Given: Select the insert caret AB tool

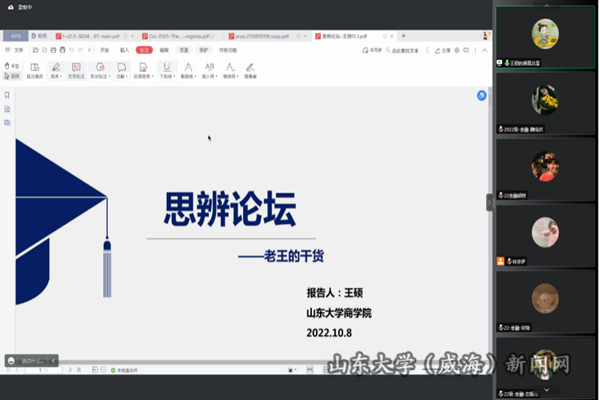Looking at the screenshot, I should pos(209,67).
